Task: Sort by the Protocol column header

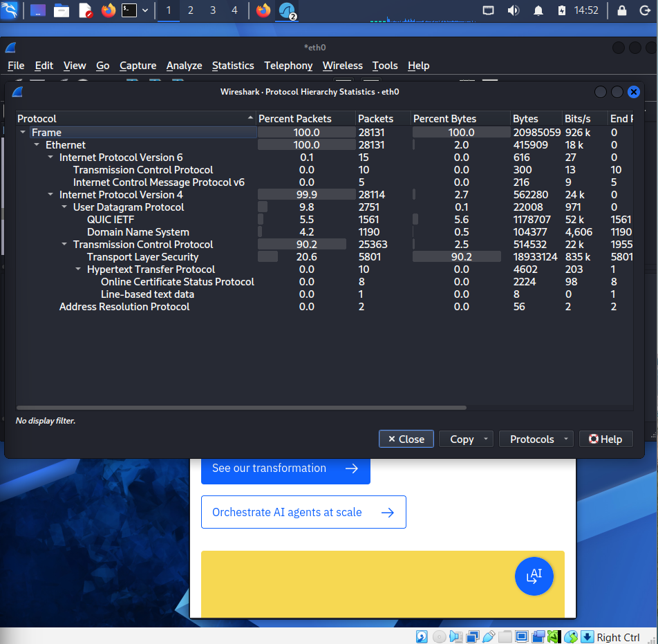Action: click(136, 119)
